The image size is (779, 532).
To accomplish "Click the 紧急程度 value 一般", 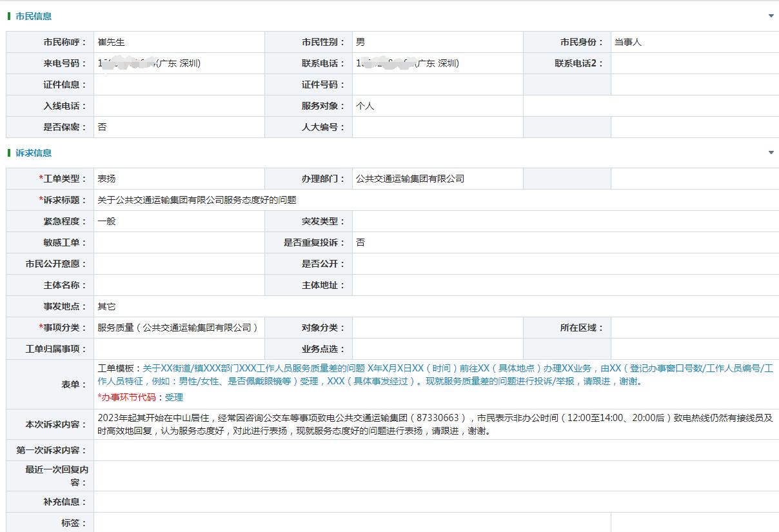I will (x=106, y=221).
